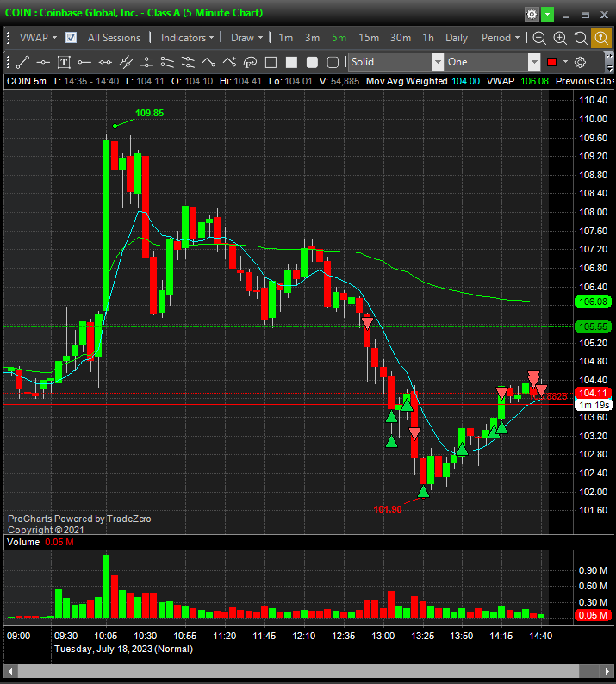Select the polyline zigzag drawing tool
Screen dimensions: 616x684
(208, 62)
